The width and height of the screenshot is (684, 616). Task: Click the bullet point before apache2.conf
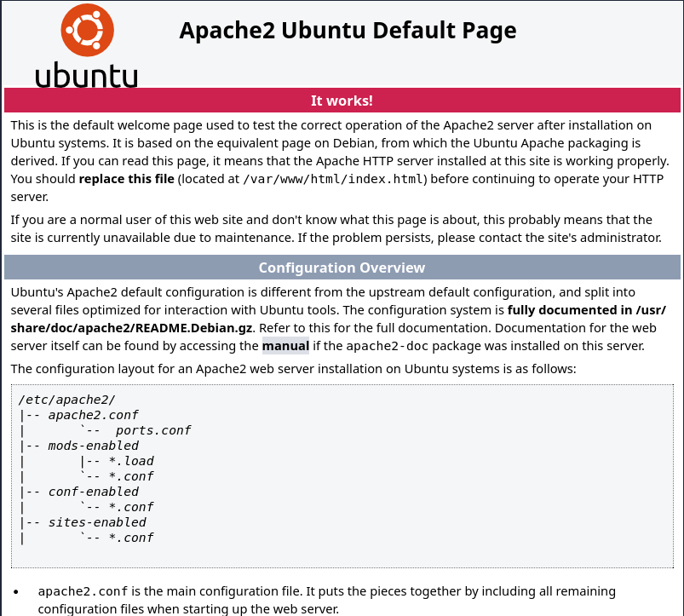(x=18, y=591)
